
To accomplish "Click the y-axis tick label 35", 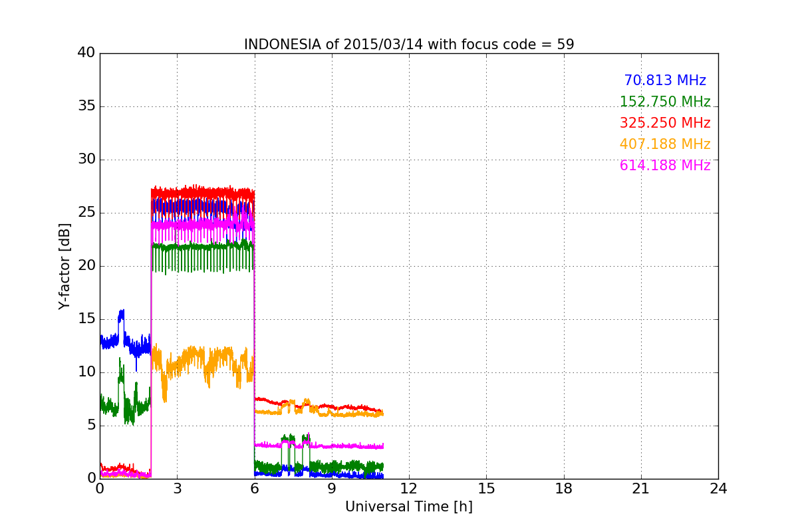I will [x=86, y=106].
